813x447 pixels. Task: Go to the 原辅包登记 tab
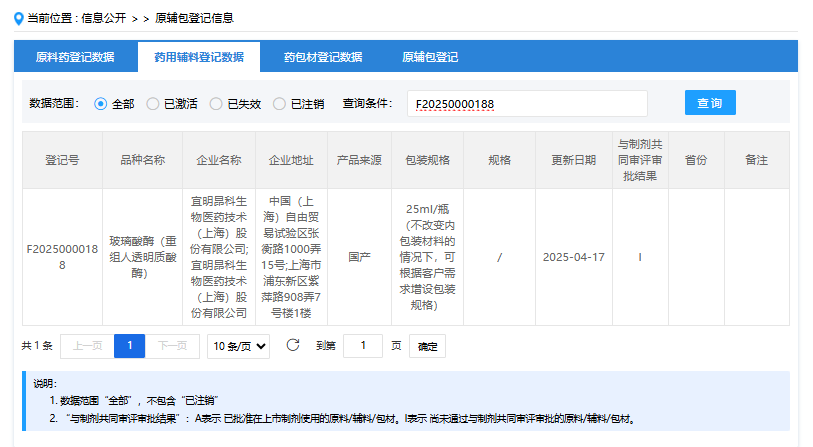click(x=430, y=57)
